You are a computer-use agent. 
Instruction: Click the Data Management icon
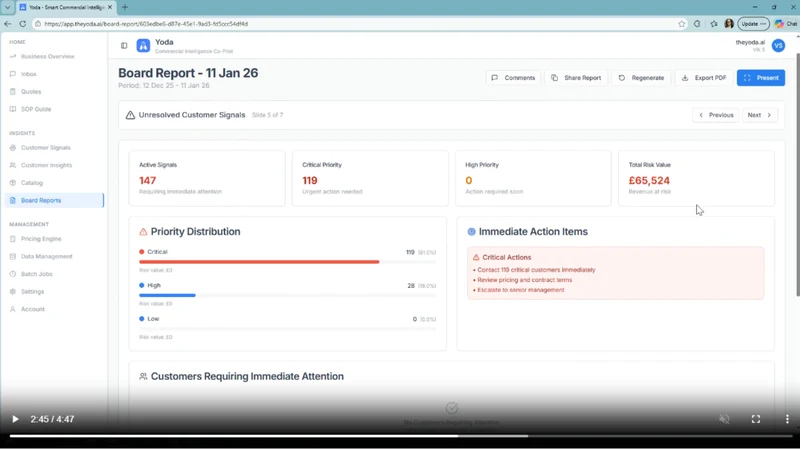(x=13, y=257)
